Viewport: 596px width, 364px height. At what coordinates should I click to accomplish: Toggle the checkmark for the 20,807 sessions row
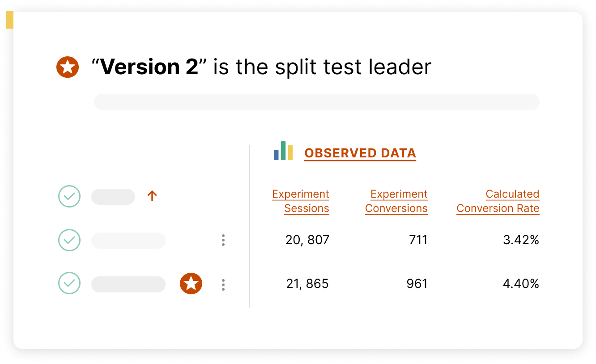coord(69,240)
